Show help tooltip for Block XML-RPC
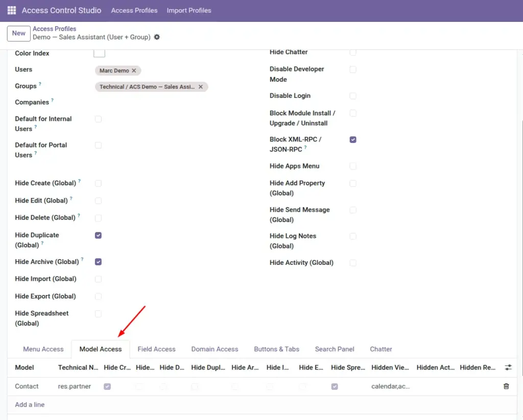The height and width of the screenshot is (420, 523). pyautogui.click(x=305, y=147)
